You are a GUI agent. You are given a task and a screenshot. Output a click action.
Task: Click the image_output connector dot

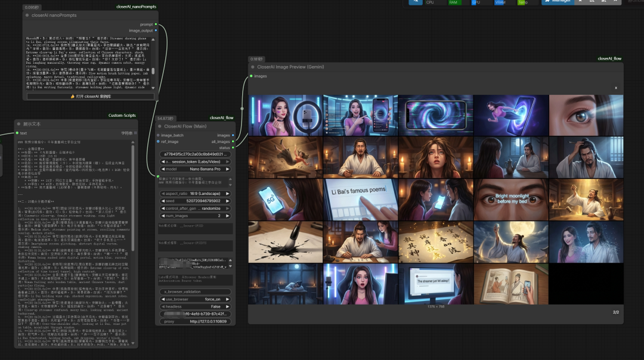[156, 30]
